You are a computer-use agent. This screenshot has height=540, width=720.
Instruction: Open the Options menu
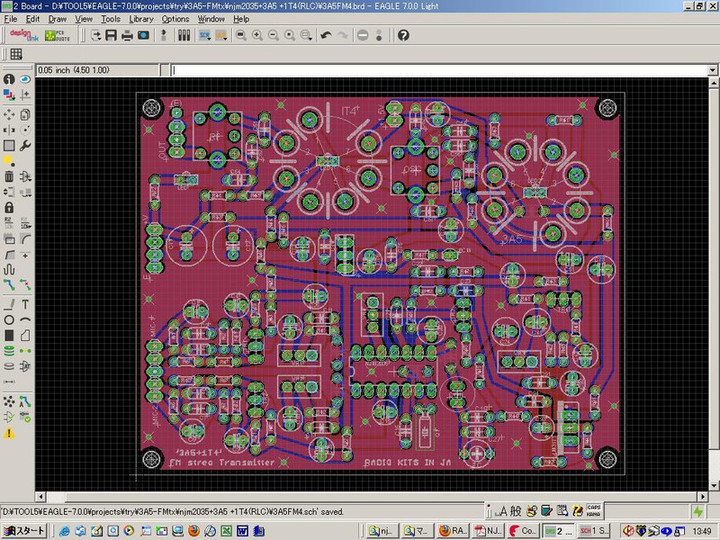tap(175, 19)
